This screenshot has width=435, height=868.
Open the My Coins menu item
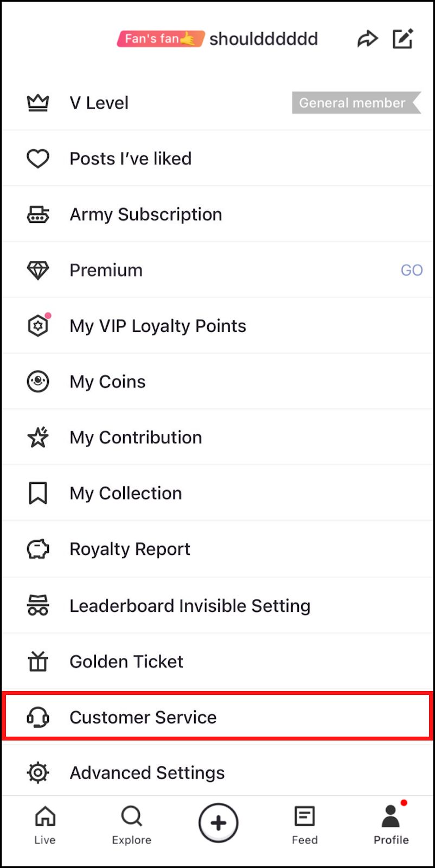pyautogui.click(x=107, y=382)
